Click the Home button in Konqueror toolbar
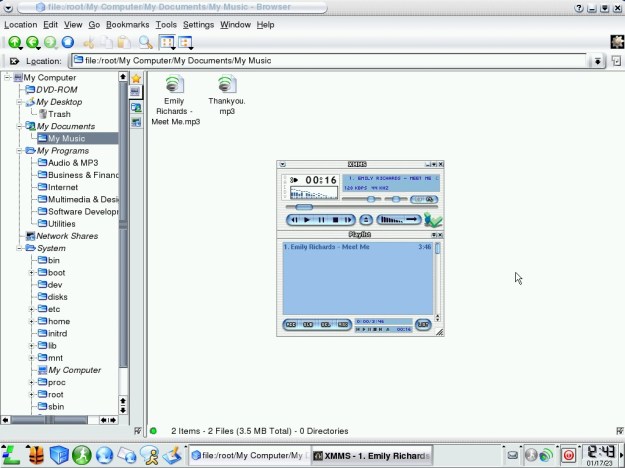 pyautogui.click(x=68, y=43)
